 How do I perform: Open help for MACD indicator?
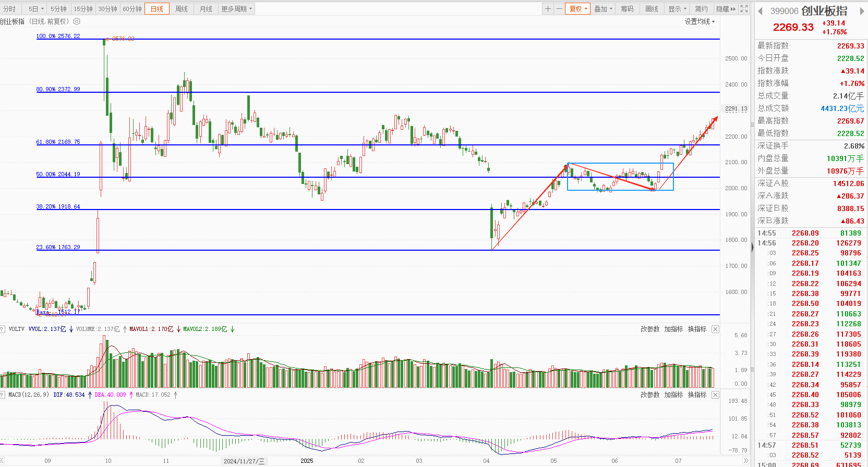[3, 395]
